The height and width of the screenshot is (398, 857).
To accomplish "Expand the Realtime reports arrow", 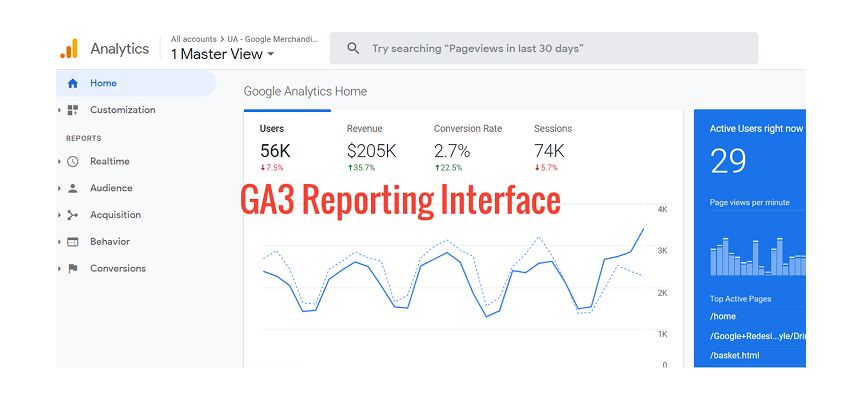I will pyautogui.click(x=59, y=162).
